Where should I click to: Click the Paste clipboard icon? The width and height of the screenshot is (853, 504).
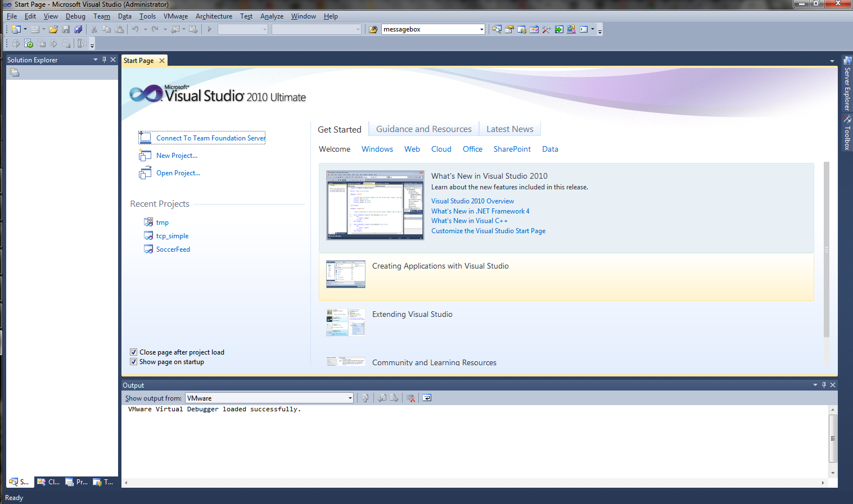point(119,29)
